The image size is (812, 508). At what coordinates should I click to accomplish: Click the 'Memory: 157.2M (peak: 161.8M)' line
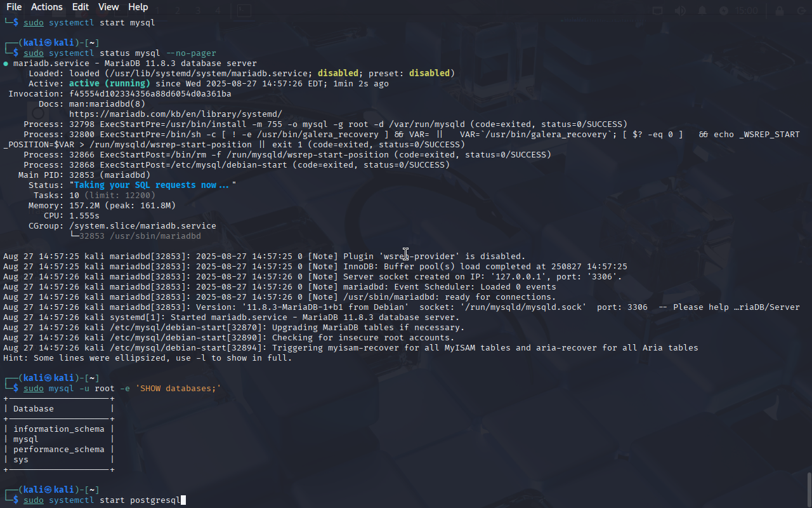click(102, 206)
